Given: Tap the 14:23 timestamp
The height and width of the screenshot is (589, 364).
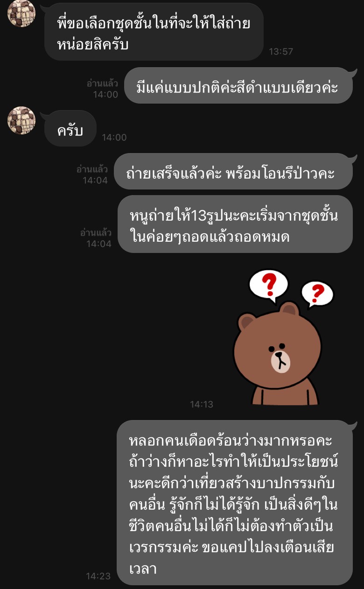Looking at the screenshot, I should pos(98,576).
